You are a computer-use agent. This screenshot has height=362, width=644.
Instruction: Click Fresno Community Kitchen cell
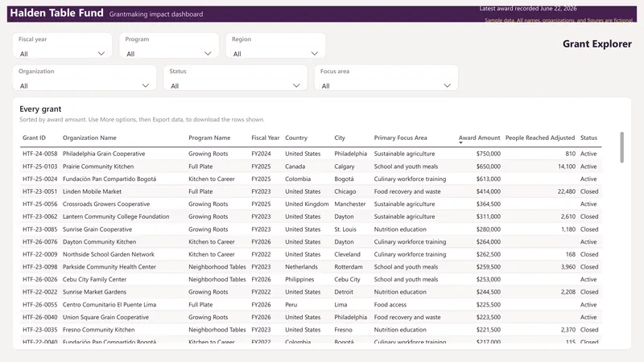[x=98, y=330]
